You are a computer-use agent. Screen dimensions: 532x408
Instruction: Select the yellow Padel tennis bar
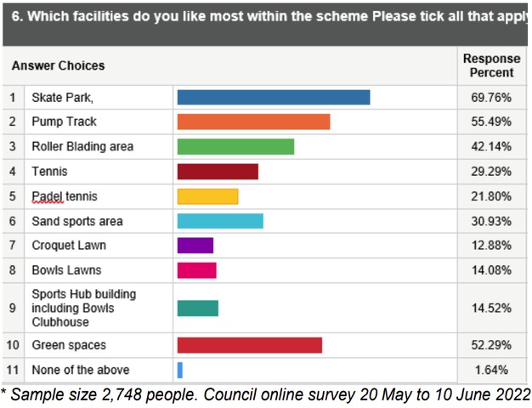pyautogui.click(x=207, y=196)
